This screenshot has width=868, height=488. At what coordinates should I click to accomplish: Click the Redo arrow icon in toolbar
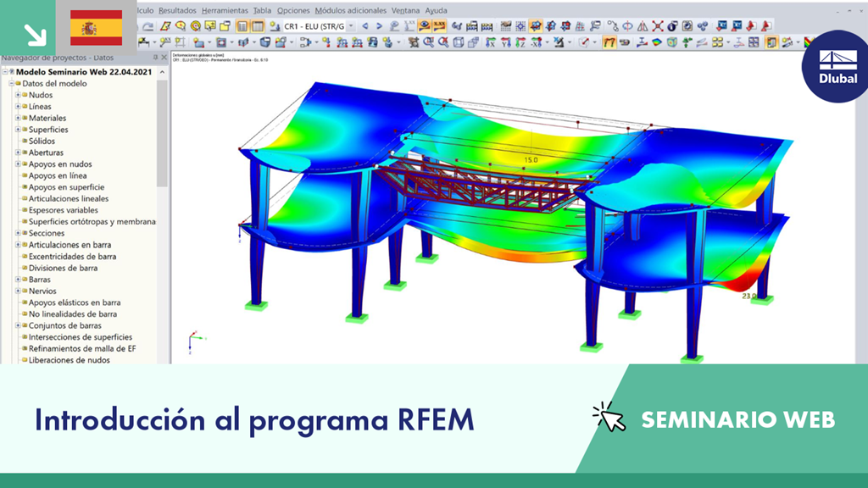(x=147, y=26)
